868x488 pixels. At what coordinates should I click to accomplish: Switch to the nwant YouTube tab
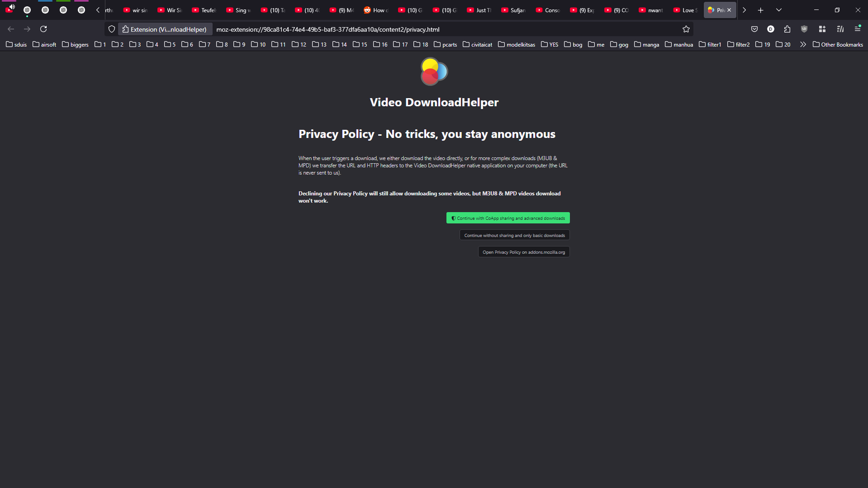[651, 10]
